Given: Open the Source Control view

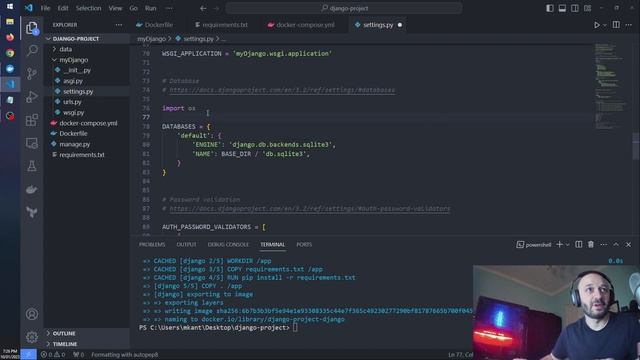Looking at the screenshot, I should coord(32,73).
